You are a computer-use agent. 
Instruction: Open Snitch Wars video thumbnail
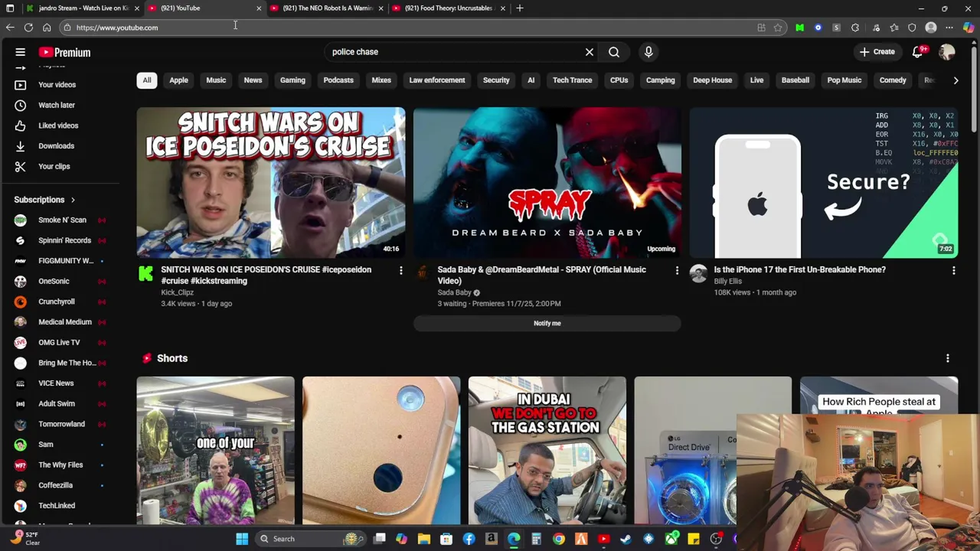click(x=271, y=183)
